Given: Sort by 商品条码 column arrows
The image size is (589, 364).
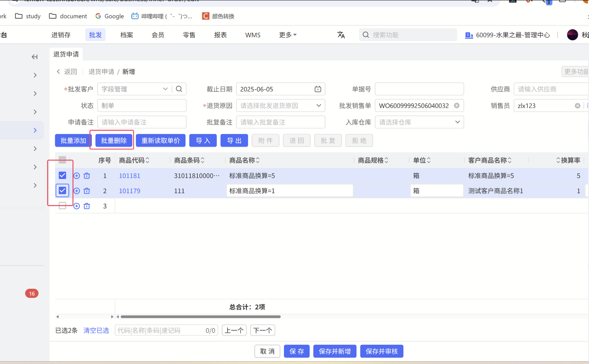Looking at the screenshot, I should [203, 160].
